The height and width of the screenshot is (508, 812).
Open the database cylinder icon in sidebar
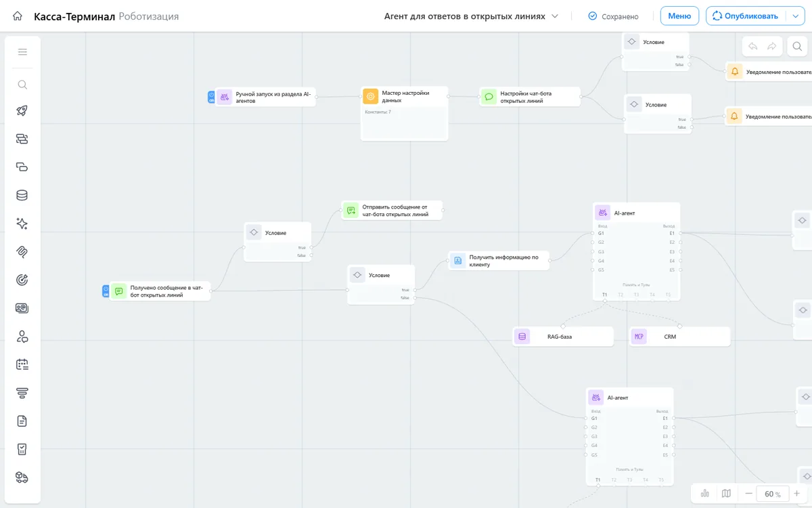point(22,195)
